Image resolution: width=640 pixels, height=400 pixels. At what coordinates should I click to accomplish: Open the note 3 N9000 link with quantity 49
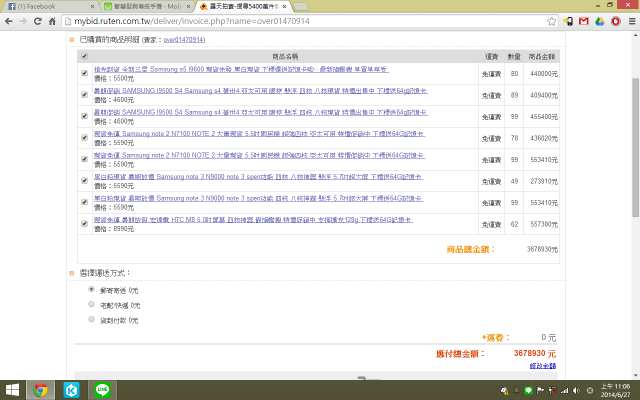tap(258, 177)
